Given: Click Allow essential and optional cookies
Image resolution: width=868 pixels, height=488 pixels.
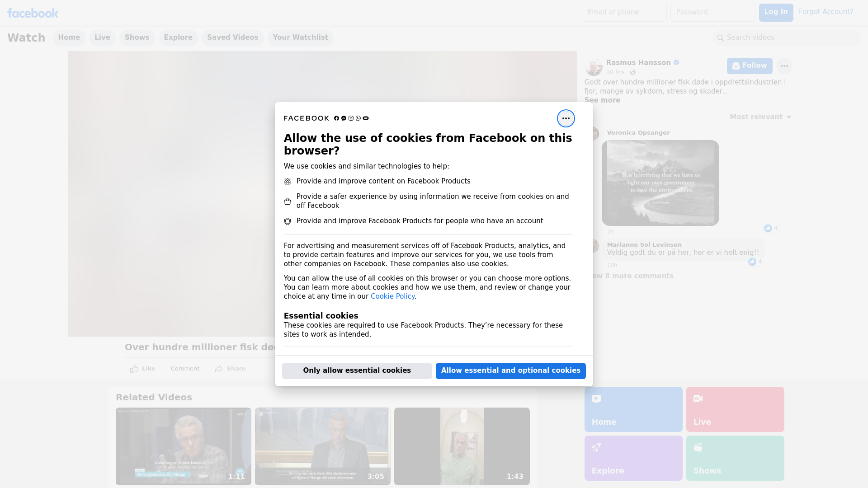Looking at the screenshot, I should (x=510, y=371).
